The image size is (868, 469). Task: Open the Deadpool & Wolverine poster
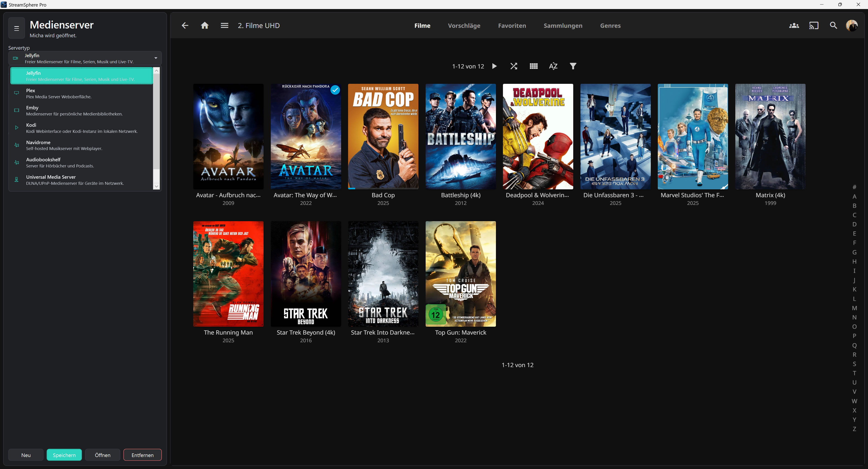[x=538, y=136]
